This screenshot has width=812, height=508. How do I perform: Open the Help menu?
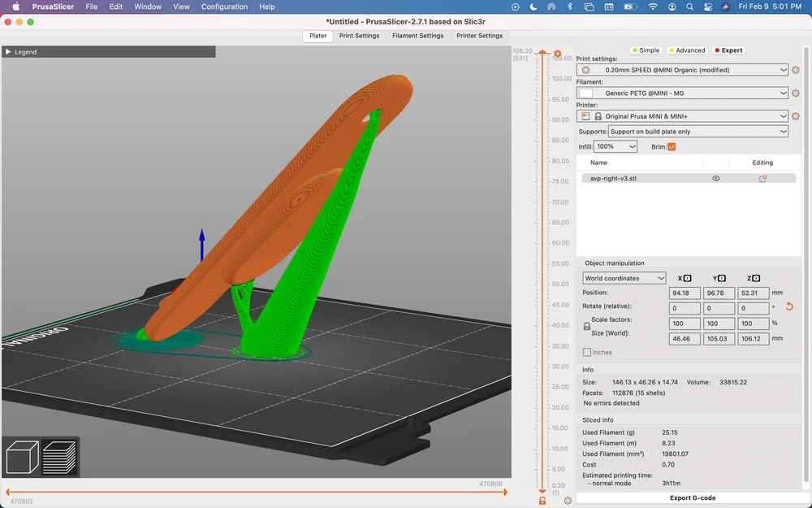tap(267, 7)
